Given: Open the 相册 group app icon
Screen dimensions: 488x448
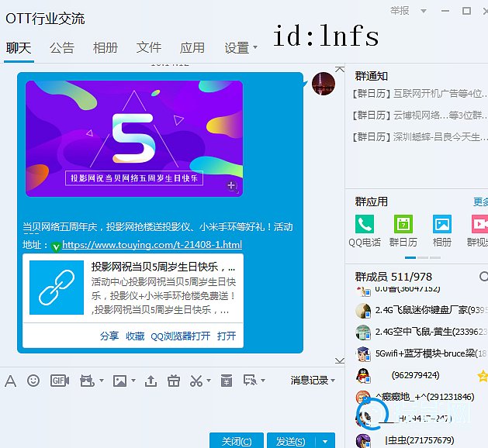Looking at the screenshot, I should tap(442, 224).
